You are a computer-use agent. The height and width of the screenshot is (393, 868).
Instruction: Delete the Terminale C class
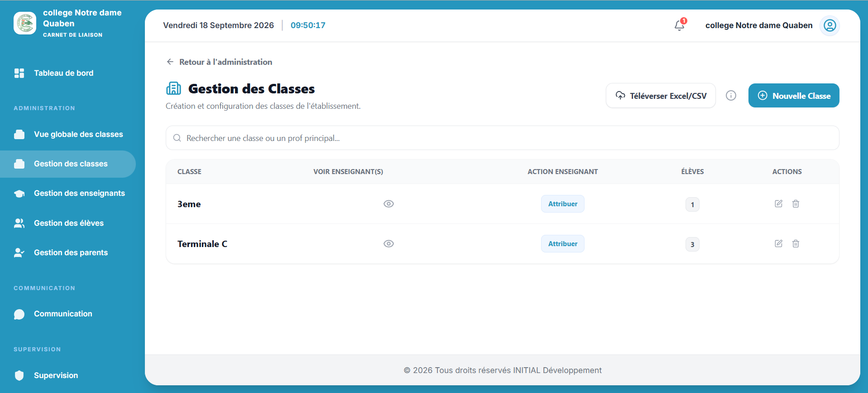tap(796, 243)
